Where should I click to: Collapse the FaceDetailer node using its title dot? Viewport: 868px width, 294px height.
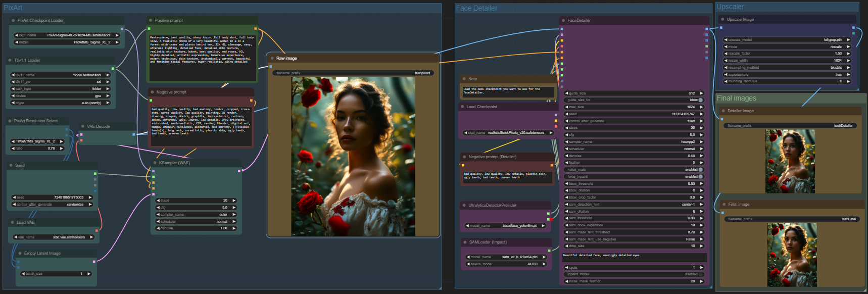563,21
